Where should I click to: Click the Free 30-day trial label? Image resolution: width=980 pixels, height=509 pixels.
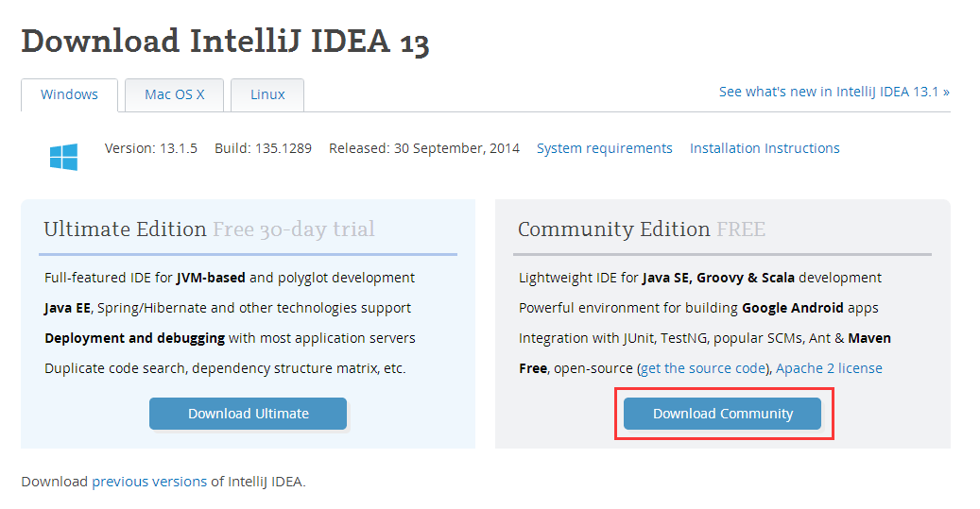(293, 229)
